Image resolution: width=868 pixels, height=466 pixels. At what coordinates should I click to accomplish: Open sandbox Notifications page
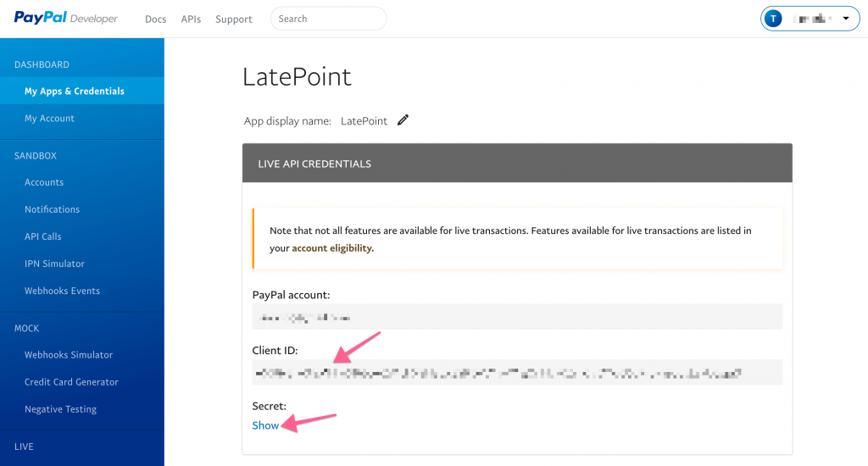pyautogui.click(x=52, y=209)
